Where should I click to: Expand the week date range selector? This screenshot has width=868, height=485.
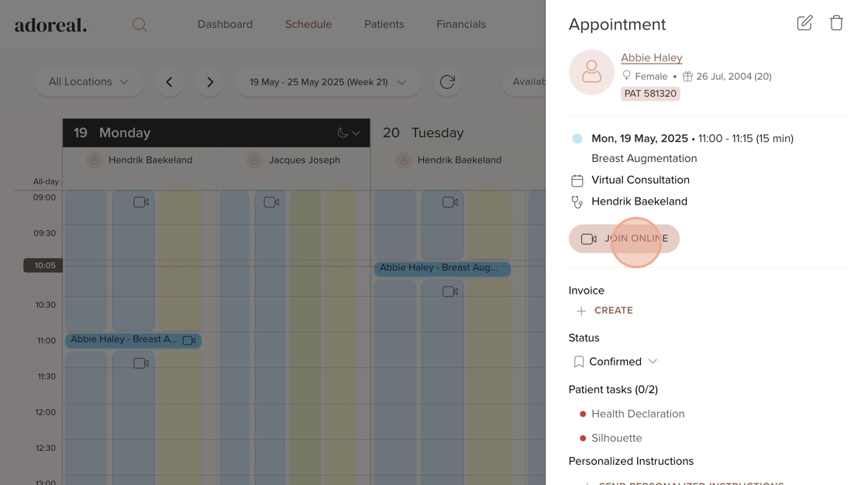point(327,82)
